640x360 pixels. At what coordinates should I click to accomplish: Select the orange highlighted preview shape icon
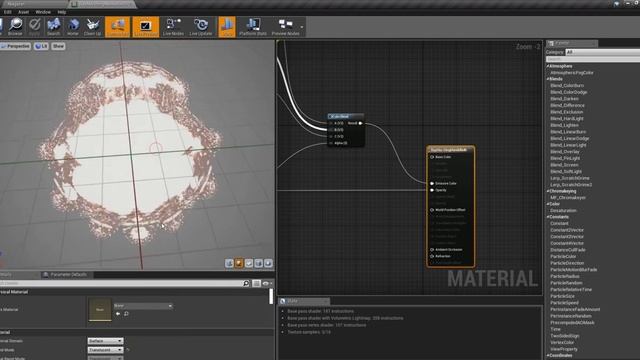pyautogui.click(x=239, y=263)
